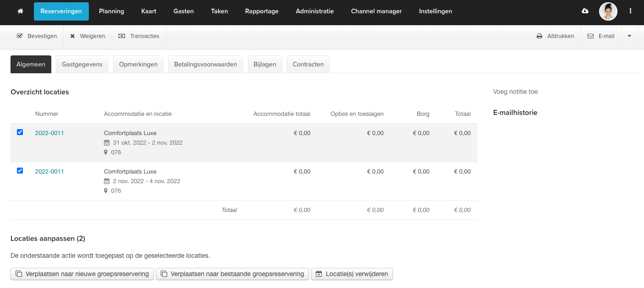Click the map pin icon in the second row
Screen dimensions: 644x288
[x=106, y=191]
